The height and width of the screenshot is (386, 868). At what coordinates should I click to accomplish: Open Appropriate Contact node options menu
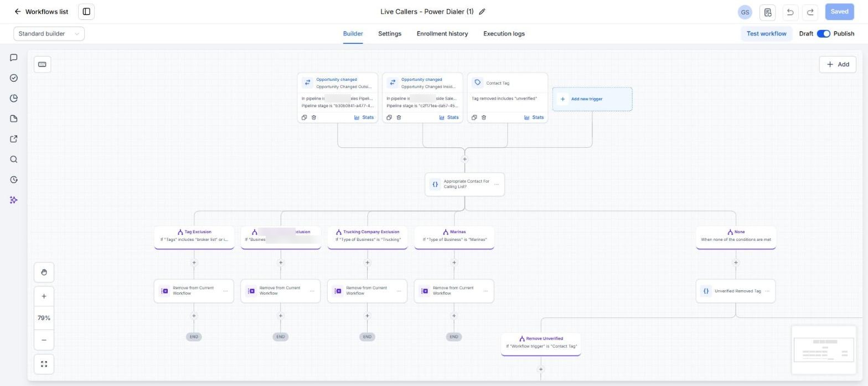coord(497,184)
